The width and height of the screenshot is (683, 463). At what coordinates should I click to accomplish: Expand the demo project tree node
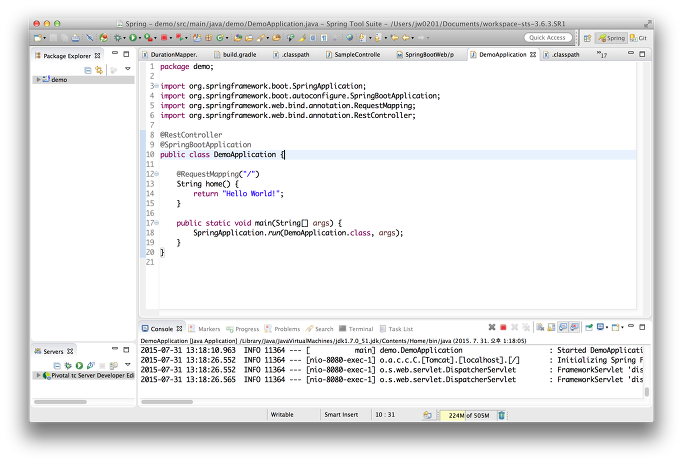38,80
